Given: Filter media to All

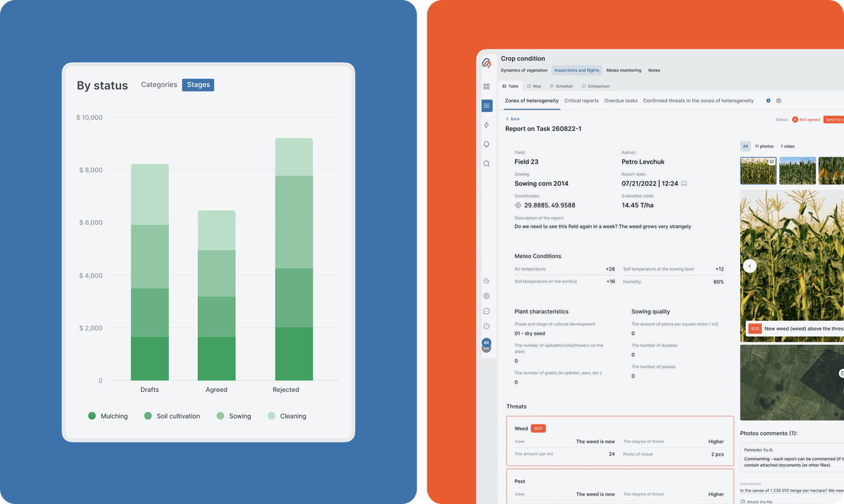Looking at the screenshot, I should pos(746,146).
